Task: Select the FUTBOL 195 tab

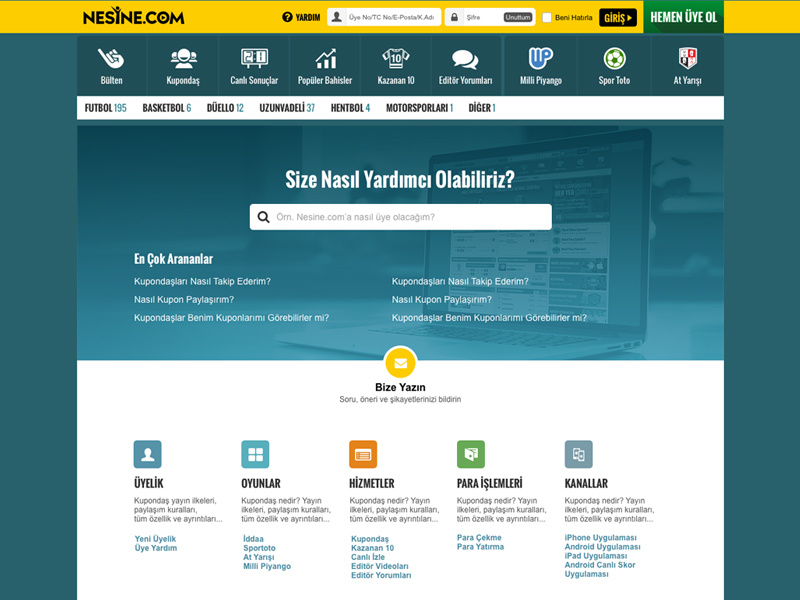Action: tap(106, 108)
